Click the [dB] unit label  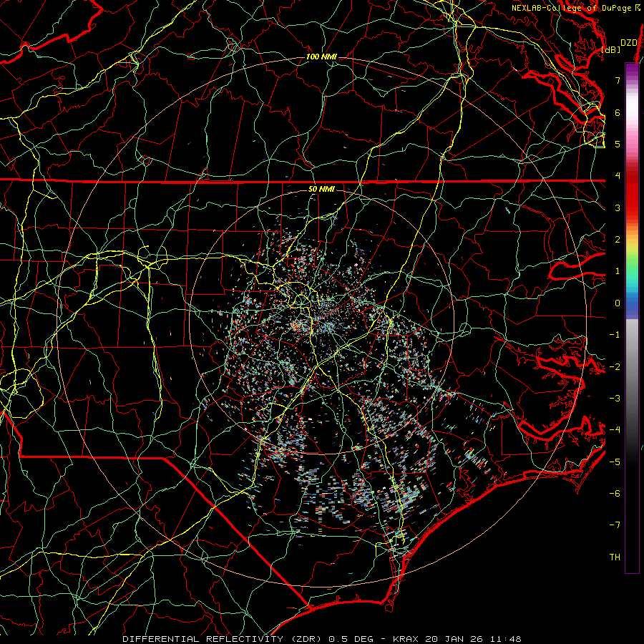point(611,49)
